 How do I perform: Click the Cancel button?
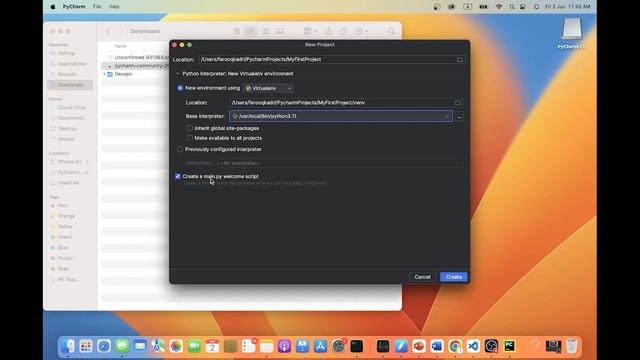pyautogui.click(x=422, y=277)
